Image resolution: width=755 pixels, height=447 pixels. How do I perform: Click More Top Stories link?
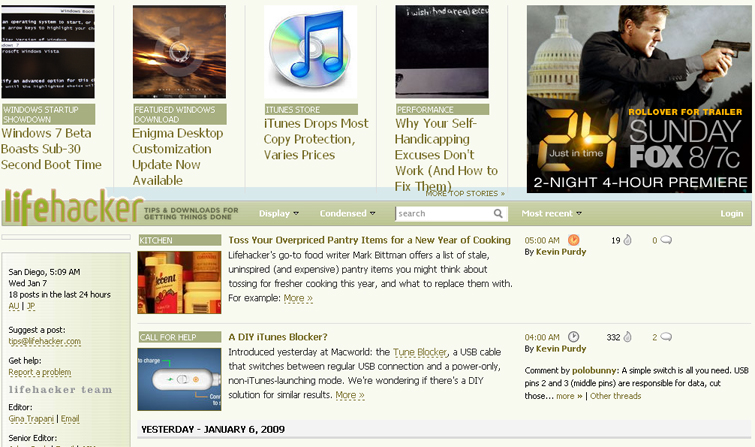(465, 193)
